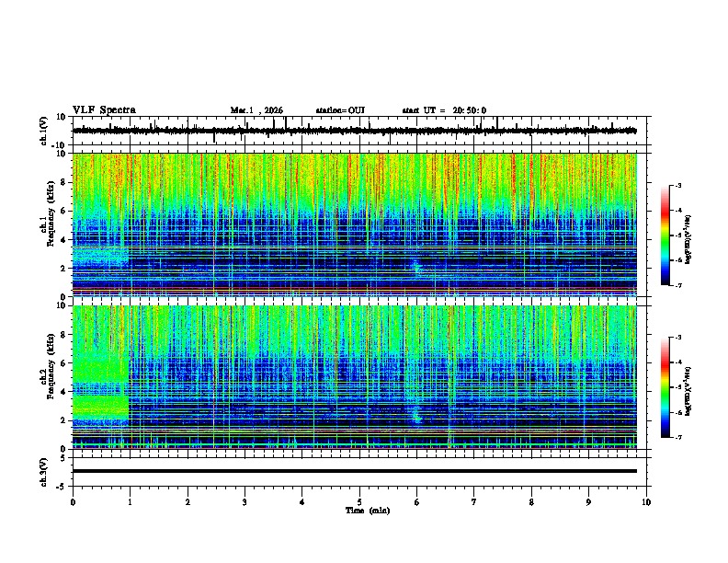728x563 pixels.
Task: Click the time axis tick label '7'
Action: click(x=474, y=502)
